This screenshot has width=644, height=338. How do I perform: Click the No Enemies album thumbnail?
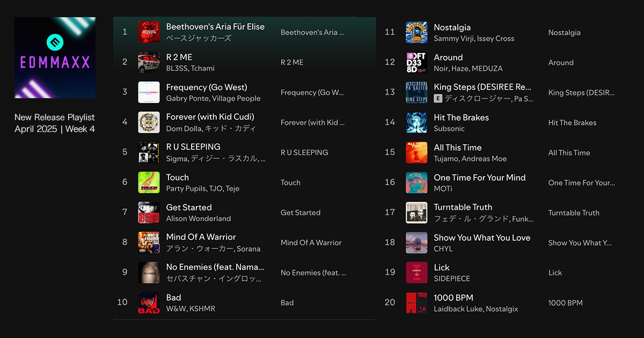149,273
